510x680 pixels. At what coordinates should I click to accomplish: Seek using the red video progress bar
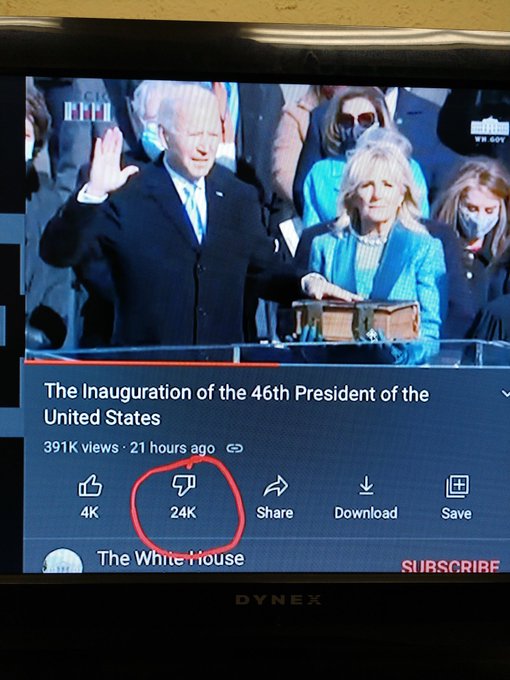click(x=152, y=363)
